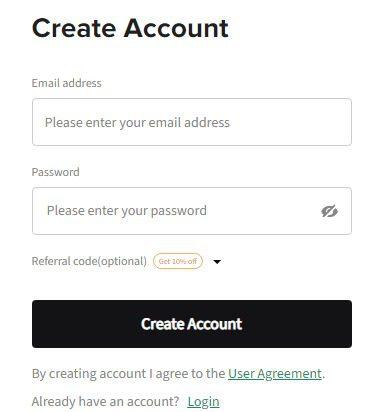Submit the form with the black Create Account button
This screenshot has width=386, height=412.
click(192, 324)
